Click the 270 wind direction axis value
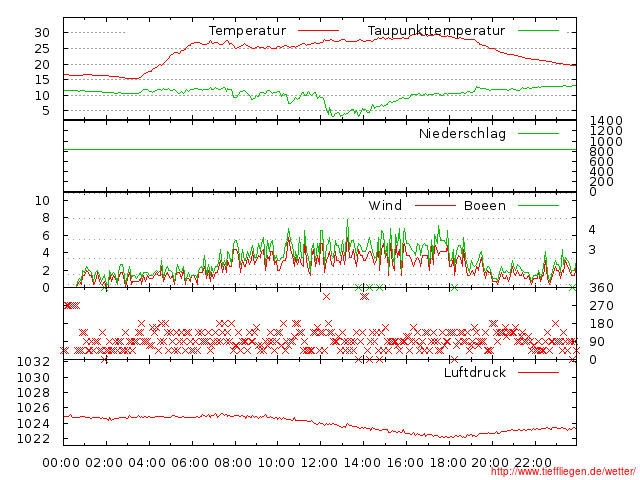 pos(601,306)
